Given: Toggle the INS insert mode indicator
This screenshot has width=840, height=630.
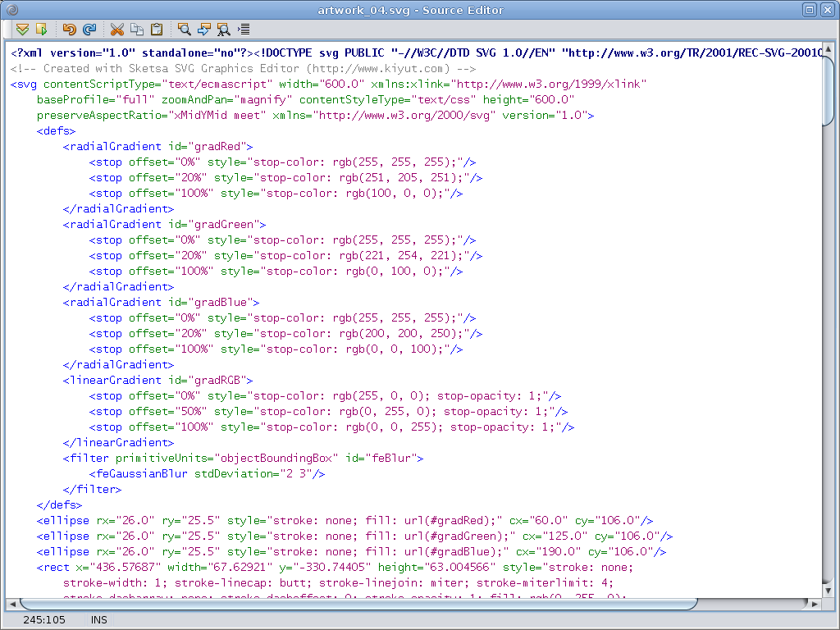Looking at the screenshot, I should 98,621.
